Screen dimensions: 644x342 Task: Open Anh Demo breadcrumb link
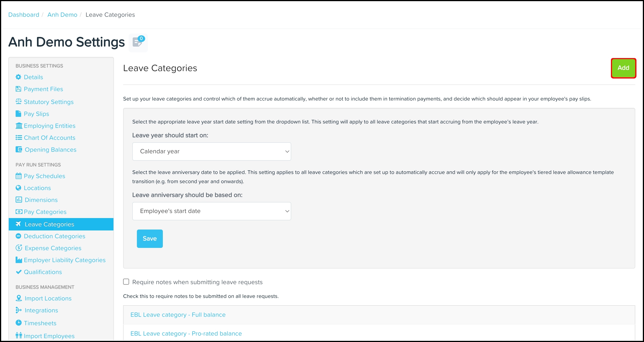coord(62,15)
